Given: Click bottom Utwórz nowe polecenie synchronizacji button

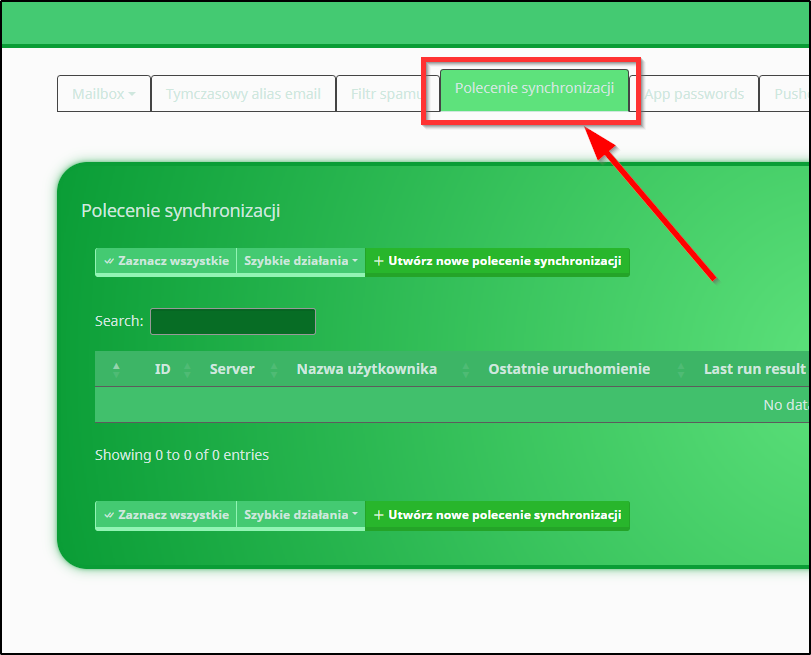Looking at the screenshot, I should click(x=497, y=515).
